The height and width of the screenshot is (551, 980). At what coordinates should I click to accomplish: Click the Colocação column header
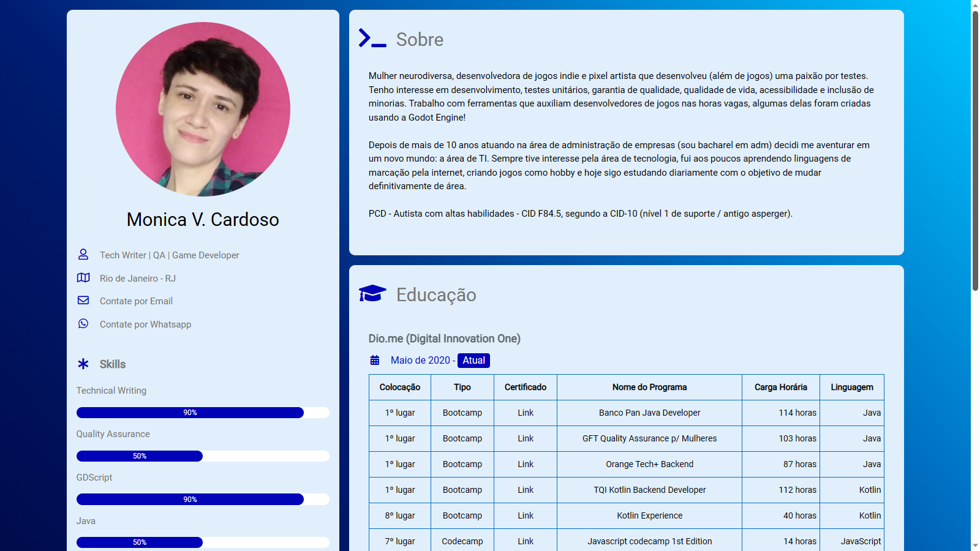coord(400,387)
